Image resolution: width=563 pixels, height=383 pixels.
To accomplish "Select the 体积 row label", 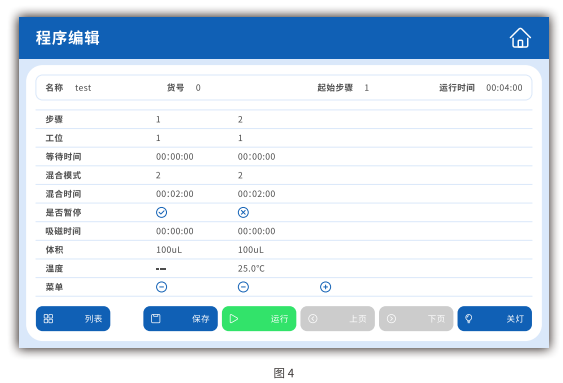I will (x=54, y=250).
